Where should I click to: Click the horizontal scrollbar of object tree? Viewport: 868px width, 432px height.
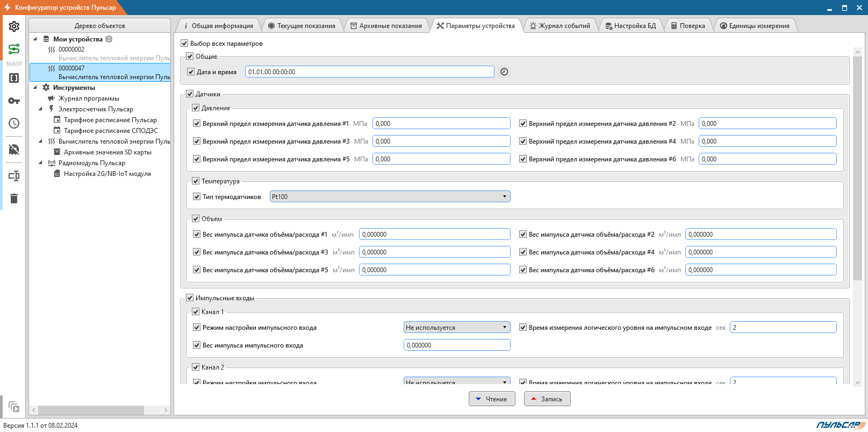point(91,410)
